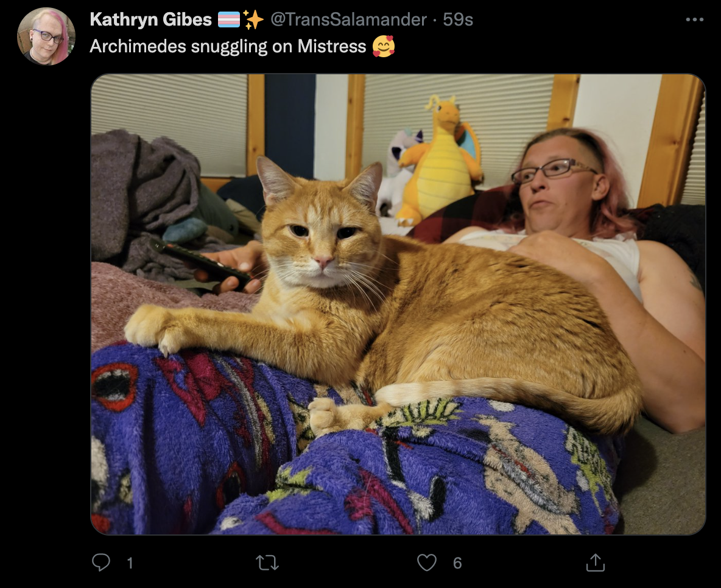721x588 pixels.
Task: Click the reply count number 1
Action: (130, 562)
